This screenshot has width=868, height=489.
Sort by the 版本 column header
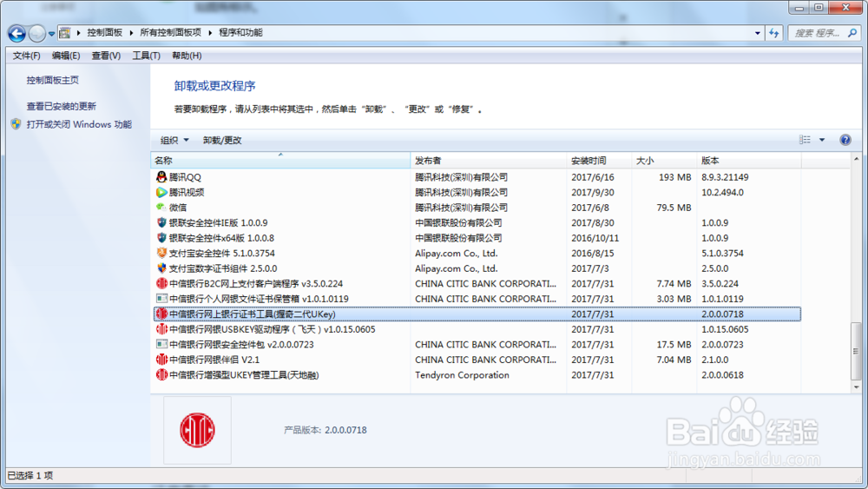(749, 161)
